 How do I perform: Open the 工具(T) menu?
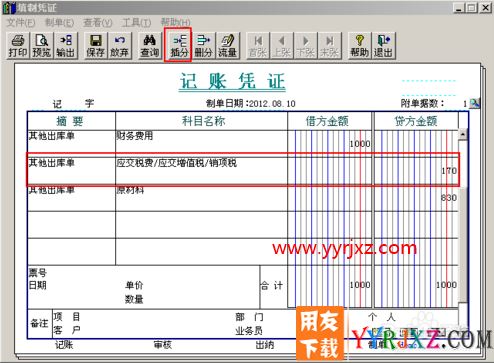[136, 23]
